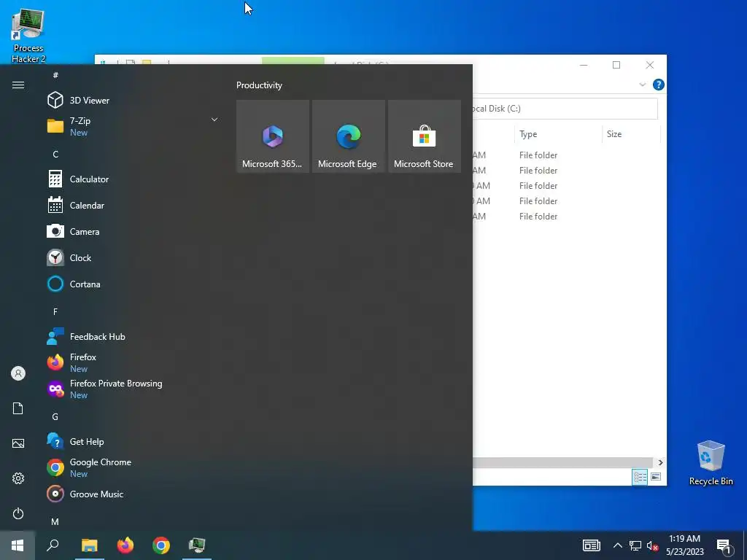Image resolution: width=747 pixels, height=560 pixels.
Task: Select the Recycle Bin desktop icon
Action: point(711,463)
